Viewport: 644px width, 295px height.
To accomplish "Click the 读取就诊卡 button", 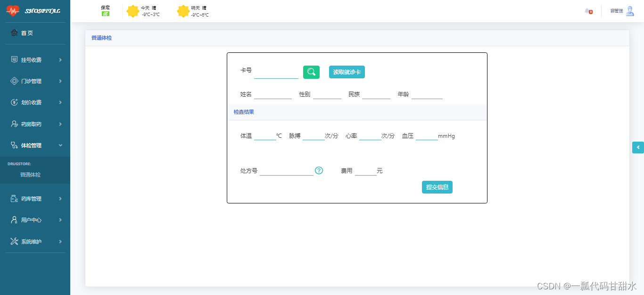I will tap(347, 72).
